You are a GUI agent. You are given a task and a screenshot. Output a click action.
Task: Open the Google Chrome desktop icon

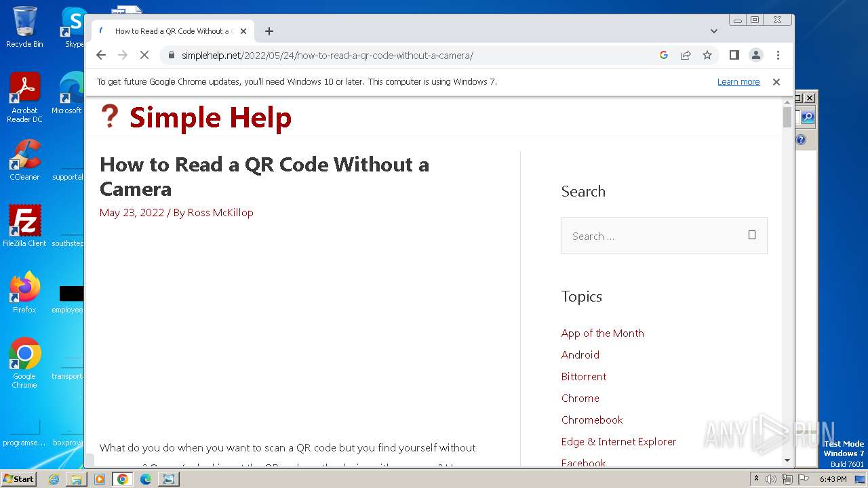click(x=24, y=363)
